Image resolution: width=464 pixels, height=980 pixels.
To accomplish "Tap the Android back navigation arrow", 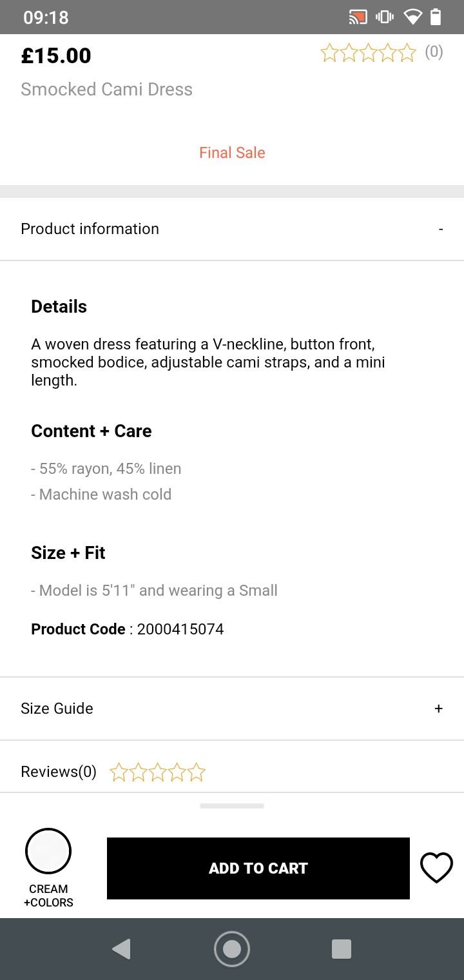I will point(121,949).
